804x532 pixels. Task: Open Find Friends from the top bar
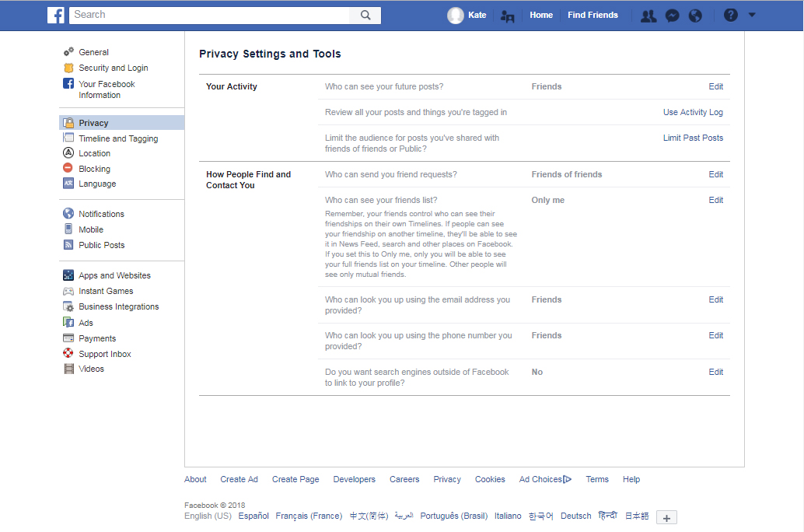coord(593,15)
